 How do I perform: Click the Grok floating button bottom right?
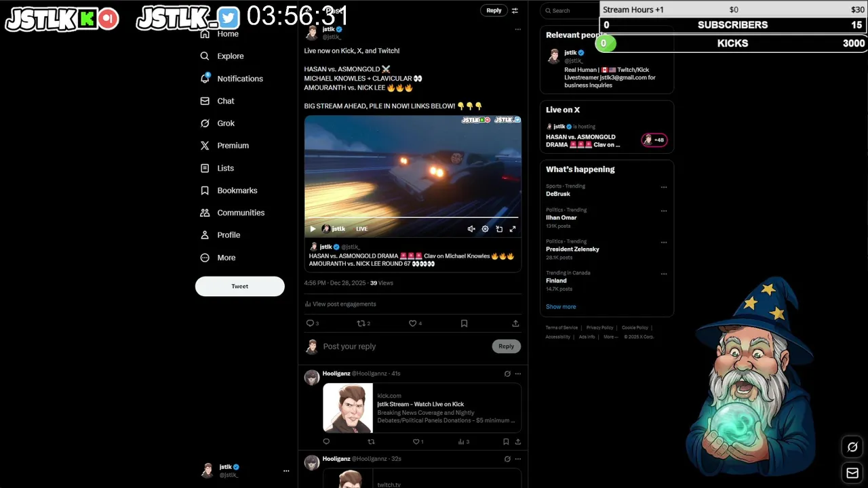click(852, 447)
